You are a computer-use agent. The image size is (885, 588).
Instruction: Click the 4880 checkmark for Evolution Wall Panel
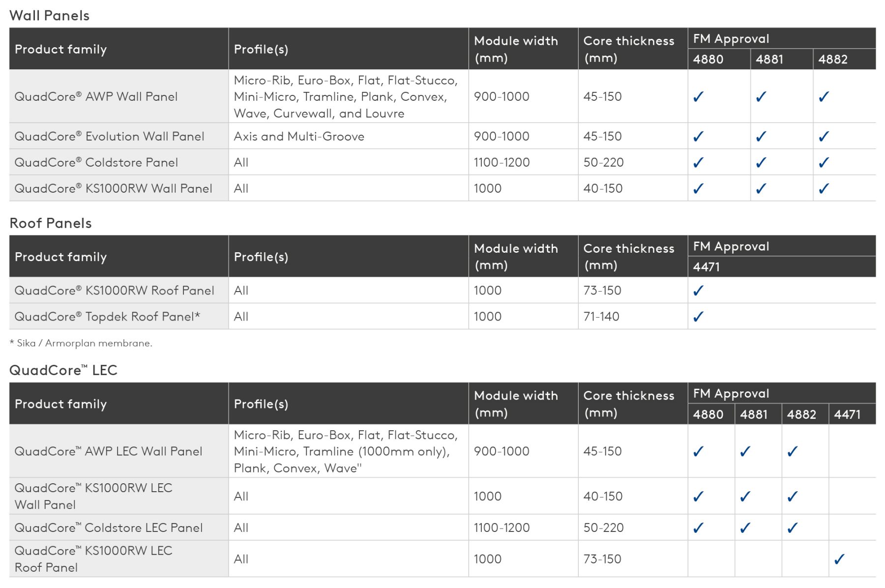tap(698, 136)
